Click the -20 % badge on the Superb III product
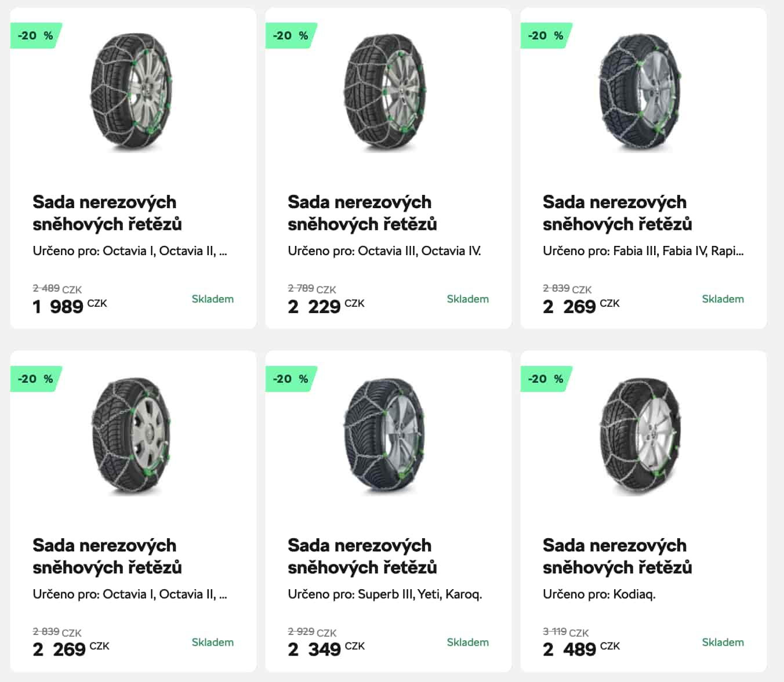This screenshot has height=682, width=784. 291,379
